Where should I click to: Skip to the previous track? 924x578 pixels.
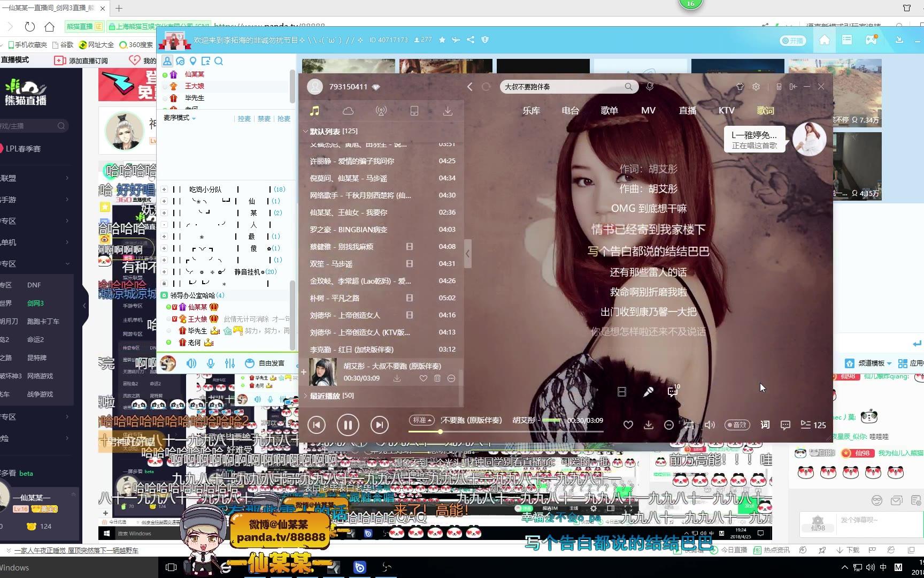click(317, 425)
